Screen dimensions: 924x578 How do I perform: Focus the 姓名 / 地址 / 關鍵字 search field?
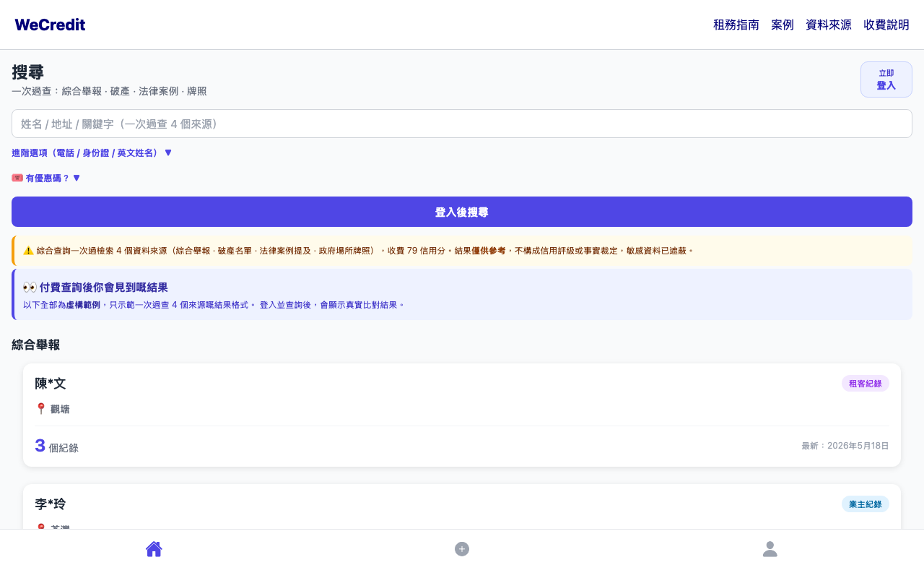(x=462, y=124)
